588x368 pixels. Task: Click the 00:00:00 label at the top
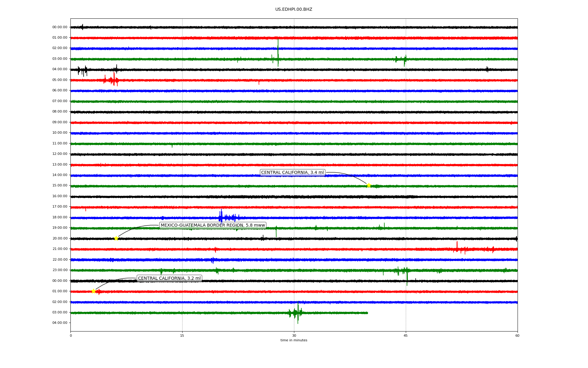coord(60,27)
